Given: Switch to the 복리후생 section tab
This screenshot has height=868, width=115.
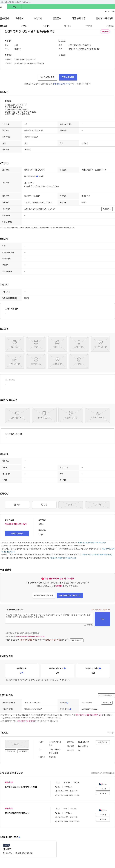Looking at the screenshot, I should tap(67, 26).
